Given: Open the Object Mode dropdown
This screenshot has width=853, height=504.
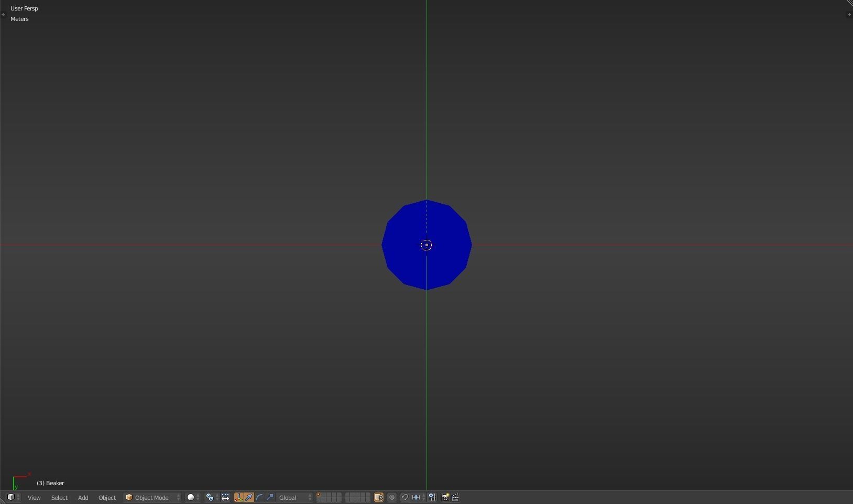Looking at the screenshot, I should tap(152, 497).
